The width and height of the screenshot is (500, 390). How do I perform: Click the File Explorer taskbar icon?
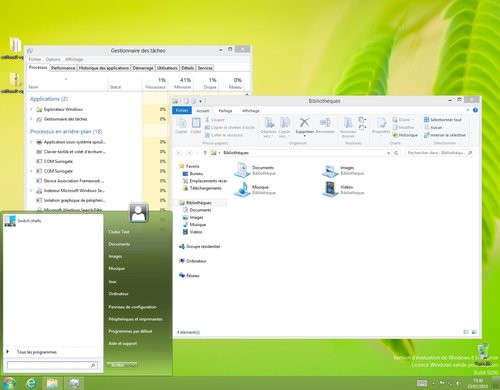tap(52, 383)
